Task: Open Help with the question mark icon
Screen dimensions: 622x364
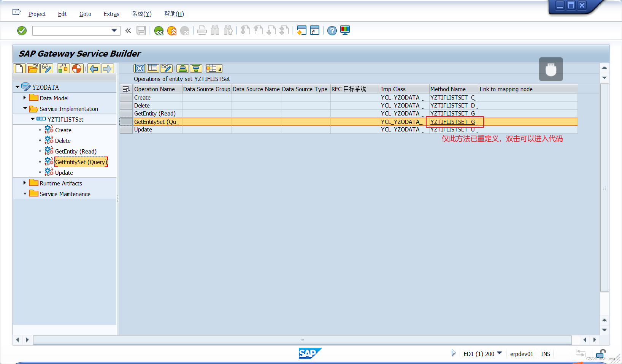Action: click(x=332, y=31)
